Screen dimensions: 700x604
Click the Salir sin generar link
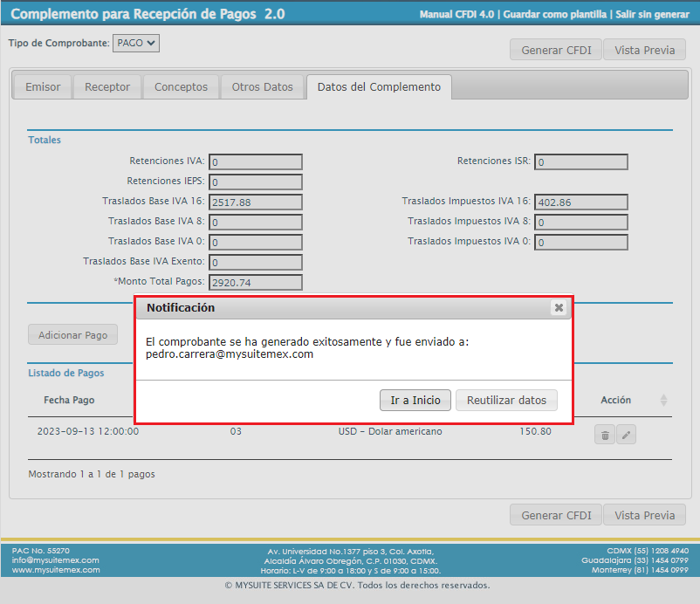click(652, 15)
